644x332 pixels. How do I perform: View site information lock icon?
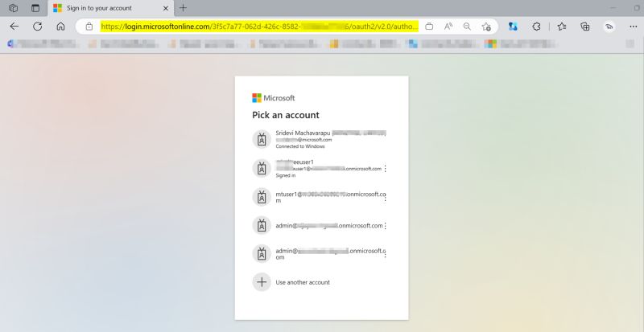coord(89,27)
